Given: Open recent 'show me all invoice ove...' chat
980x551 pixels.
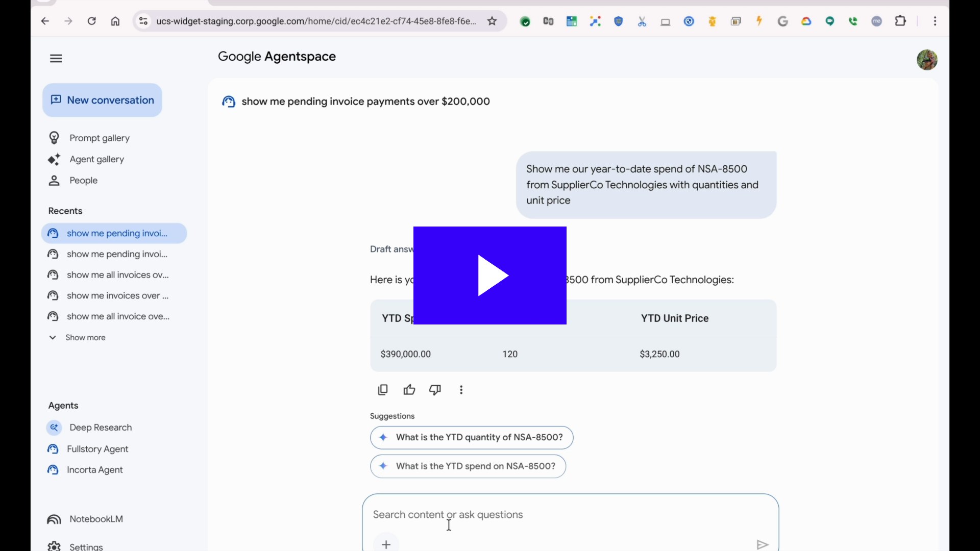Looking at the screenshot, I should pos(109,316).
